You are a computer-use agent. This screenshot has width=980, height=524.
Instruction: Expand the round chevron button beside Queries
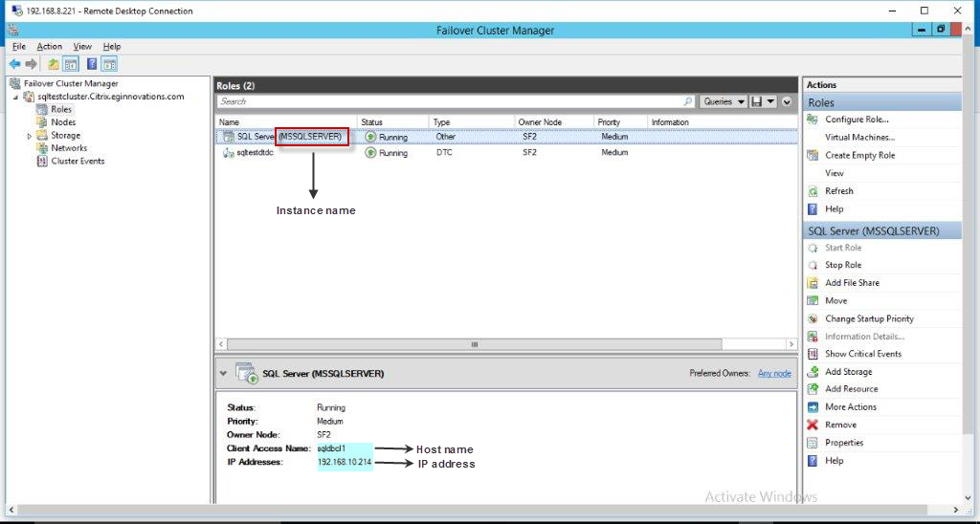point(787,101)
